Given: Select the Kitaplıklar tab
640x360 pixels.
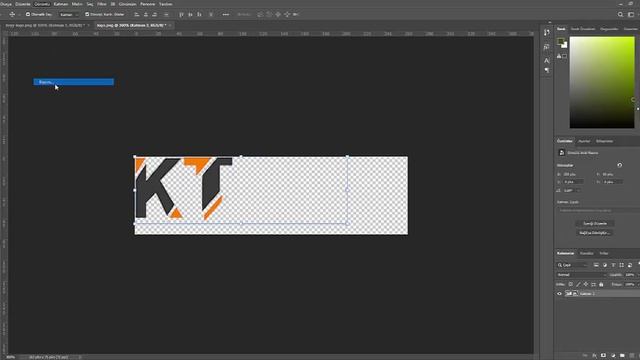Looking at the screenshot, I should (x=604, y=141).
